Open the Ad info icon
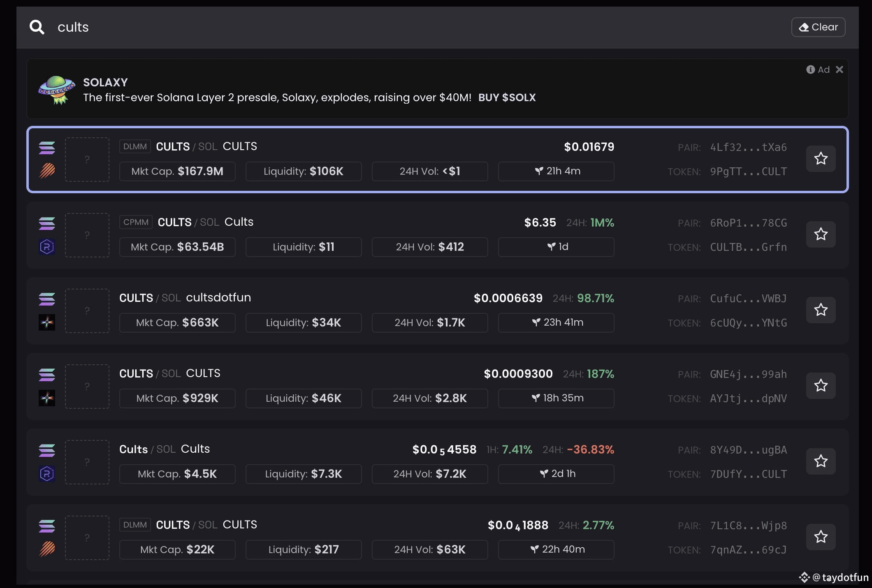Viewport: 872px width, 588px height. tap(810, 69)
